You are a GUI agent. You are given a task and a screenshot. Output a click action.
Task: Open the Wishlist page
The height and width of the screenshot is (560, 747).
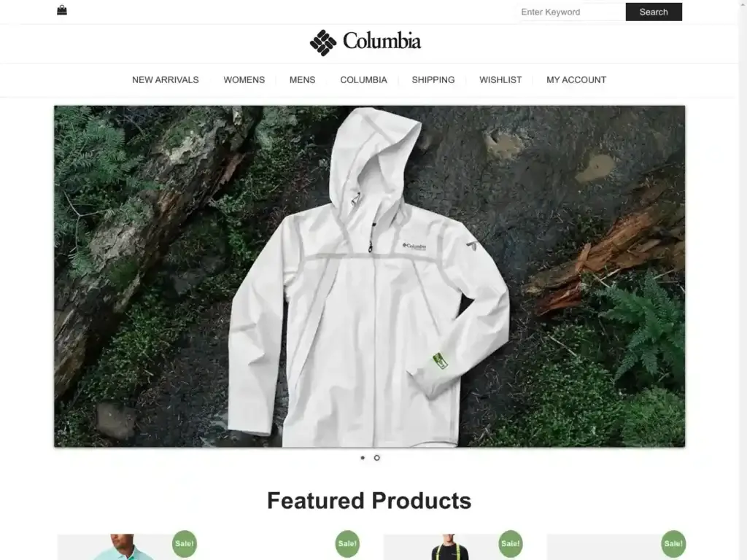500,80
